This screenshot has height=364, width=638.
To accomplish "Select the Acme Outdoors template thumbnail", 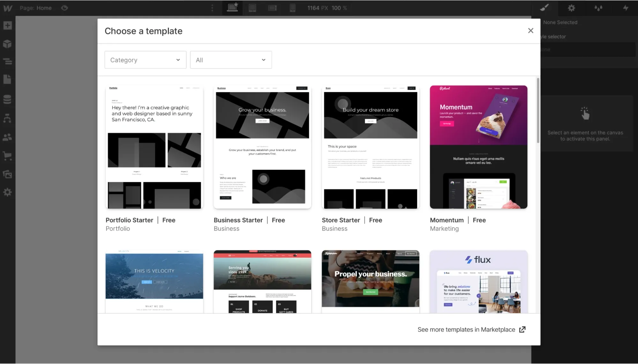I will (x=262, y=282).
